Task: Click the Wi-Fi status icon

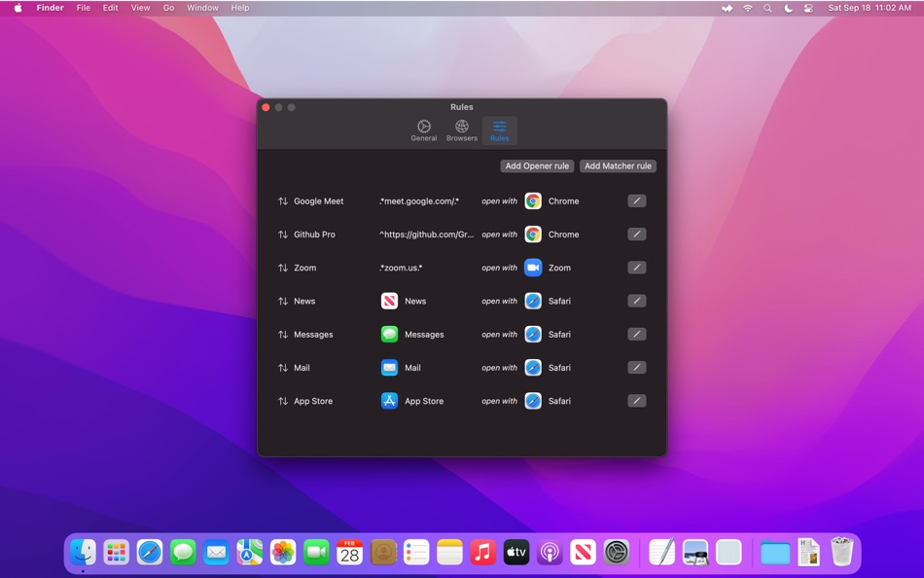Action: click(748, 8)
